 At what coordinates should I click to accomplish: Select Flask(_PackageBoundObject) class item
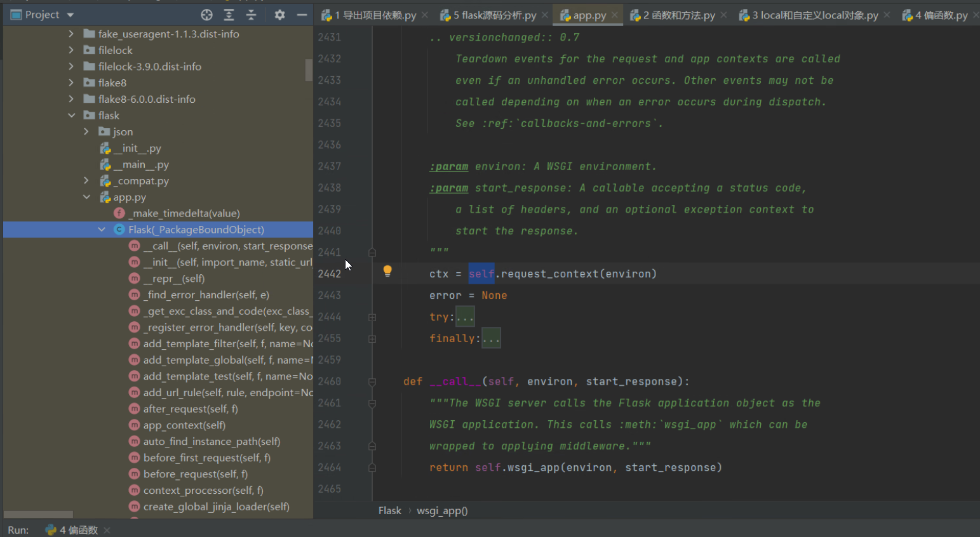tap(189, 230)
